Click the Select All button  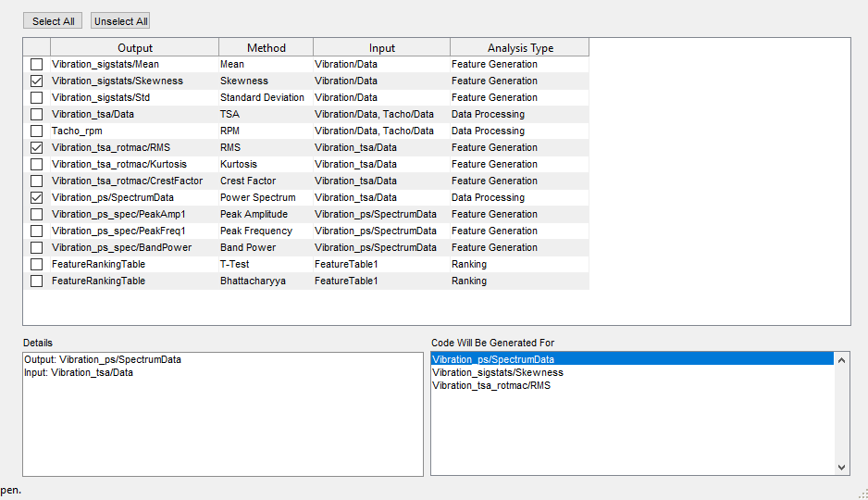pos(53,21)
